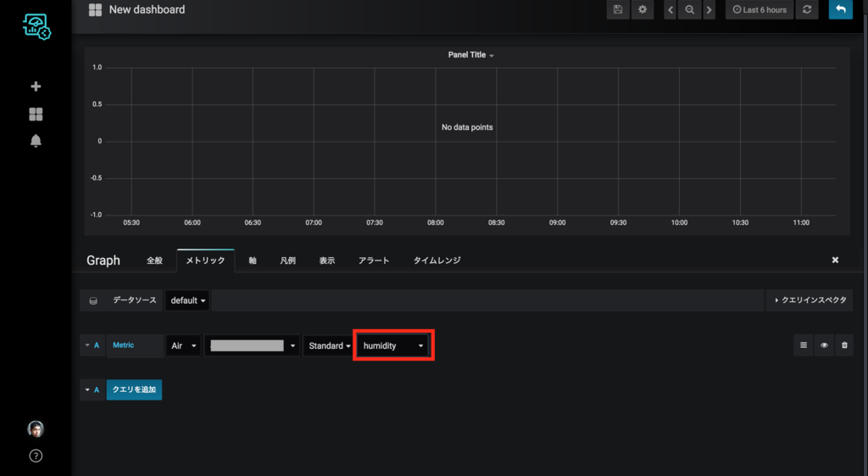The width and height of the screenshot is (868, 476).
Task: Open the default data source dropdown
Action: pyautogui.click(x=187, y=300)
